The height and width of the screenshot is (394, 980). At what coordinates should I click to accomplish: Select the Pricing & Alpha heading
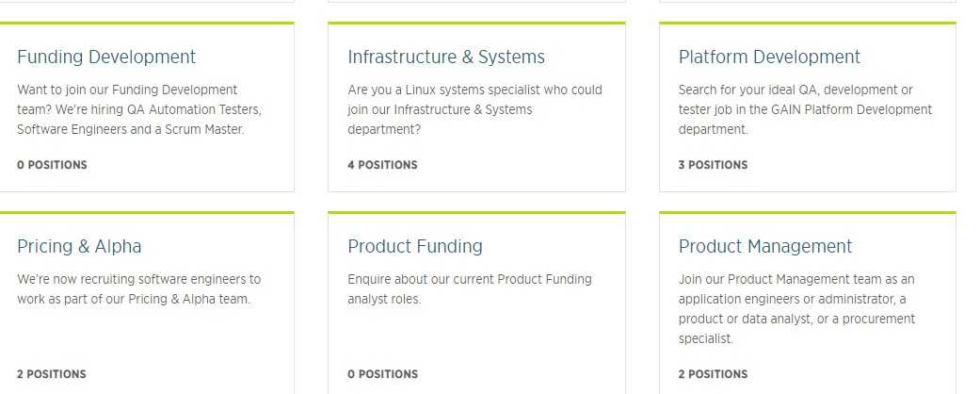[79, 246]
